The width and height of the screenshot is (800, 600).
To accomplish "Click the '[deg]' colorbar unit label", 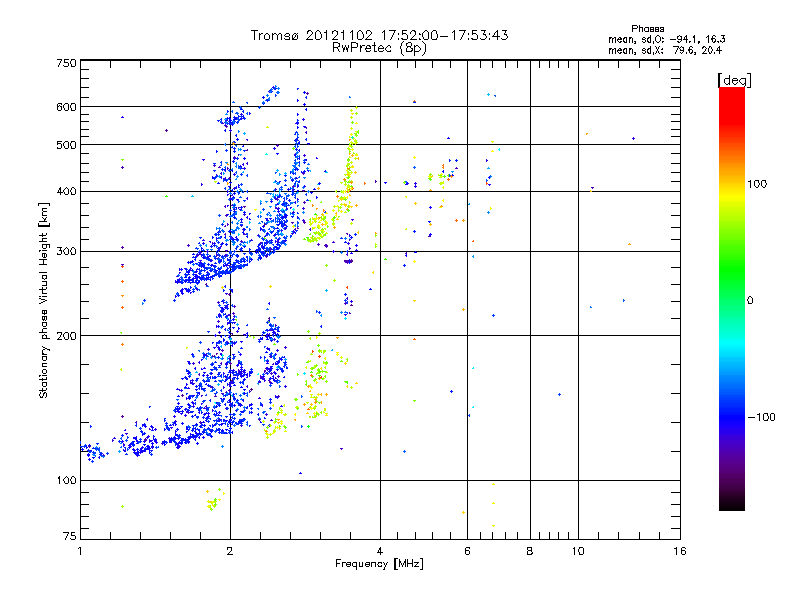I will [734, 80].
